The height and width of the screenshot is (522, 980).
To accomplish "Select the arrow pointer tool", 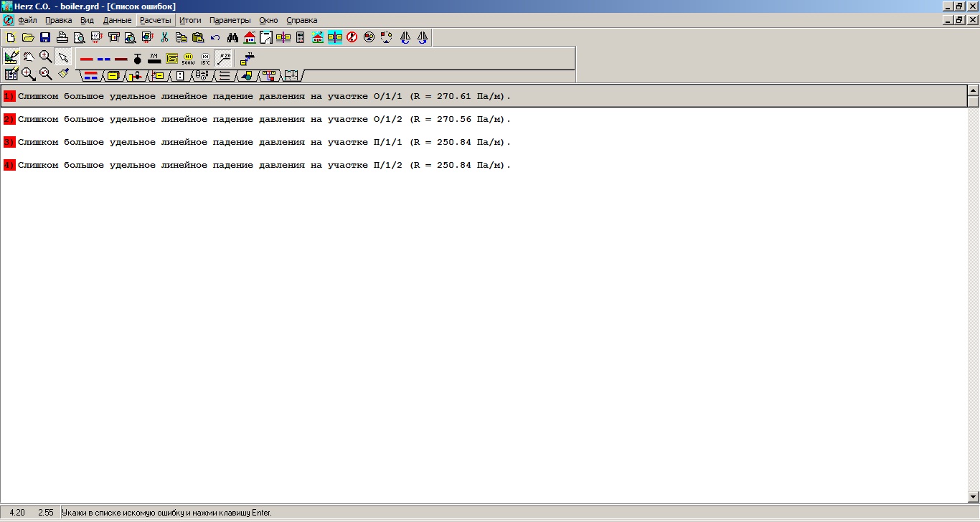I will click(x=63, y=57).
